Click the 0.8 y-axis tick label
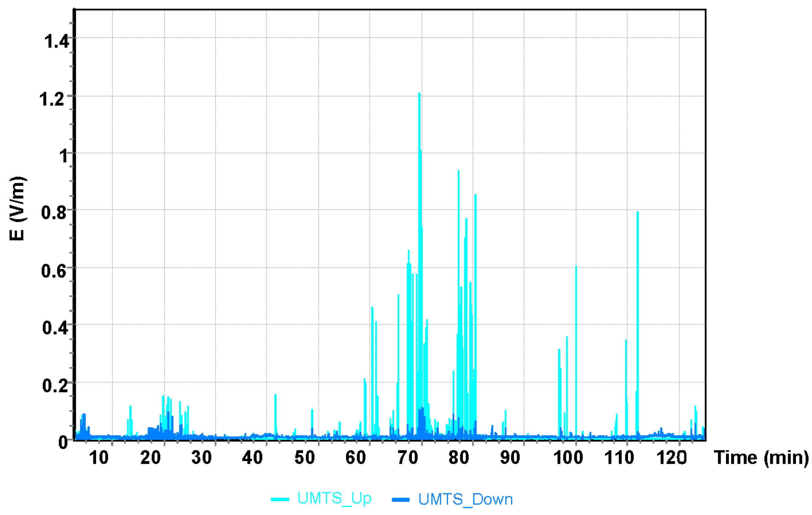This screenshot has height=515, width=812. tap(53, 213)
